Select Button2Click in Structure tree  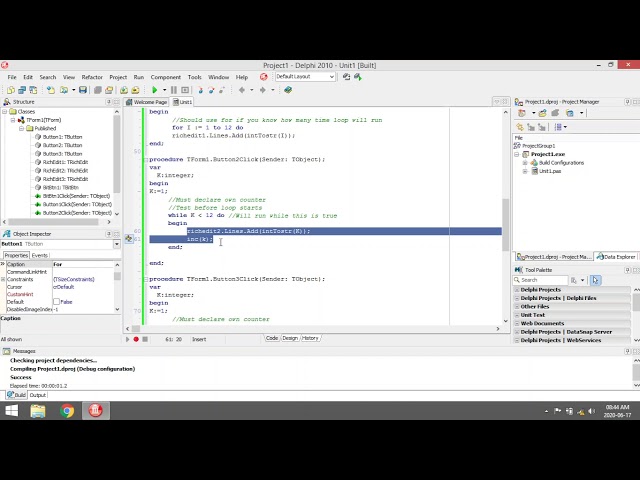[77, 213]
